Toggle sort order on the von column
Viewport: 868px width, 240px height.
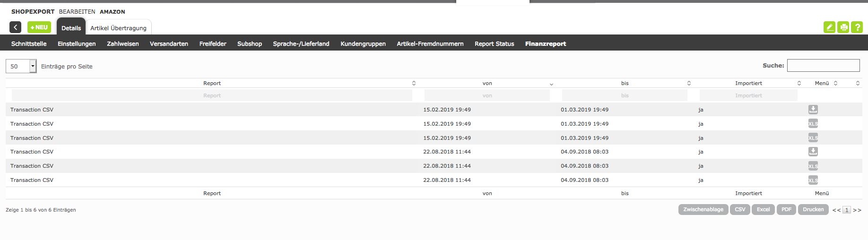tap(487, 83)
